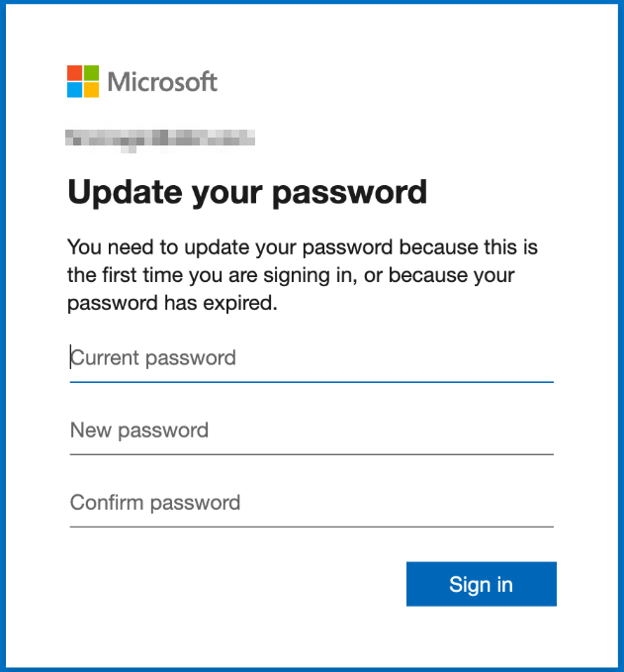Click the underline beneath New password
The image size is (624, 672).
(311, 454)
